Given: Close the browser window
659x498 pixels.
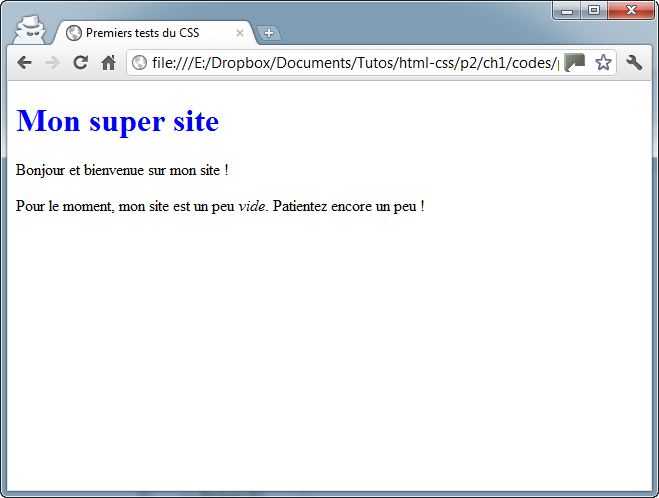Looking at the screenshot, I should pos(631,10).
